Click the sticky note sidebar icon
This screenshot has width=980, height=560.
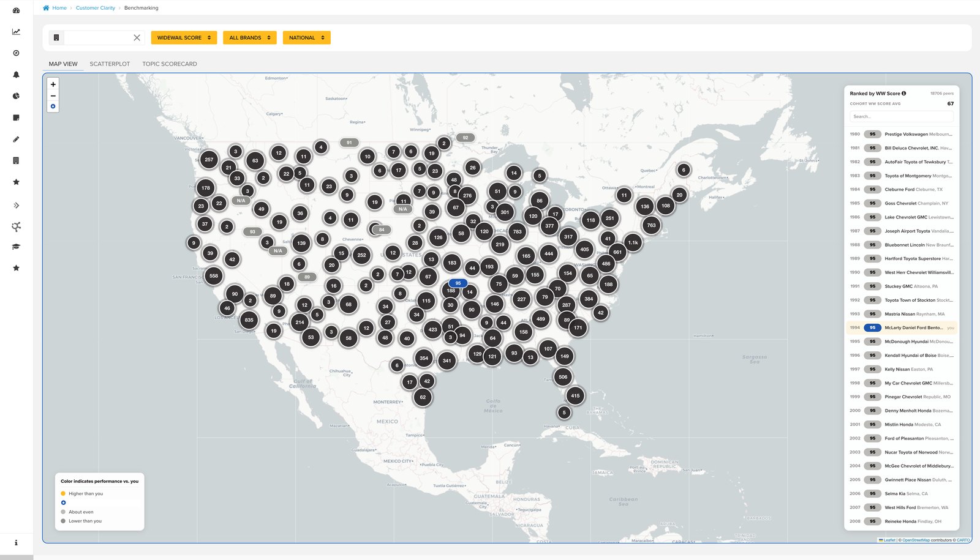16,118
